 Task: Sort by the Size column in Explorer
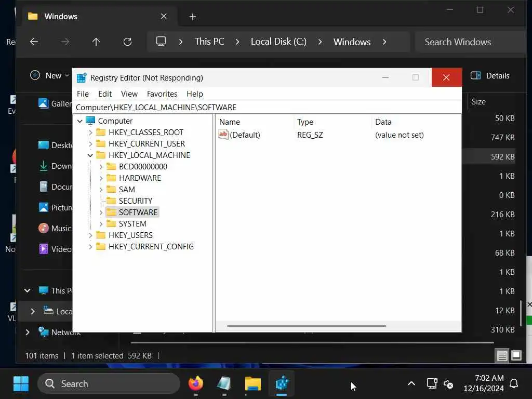coord(478,102)
